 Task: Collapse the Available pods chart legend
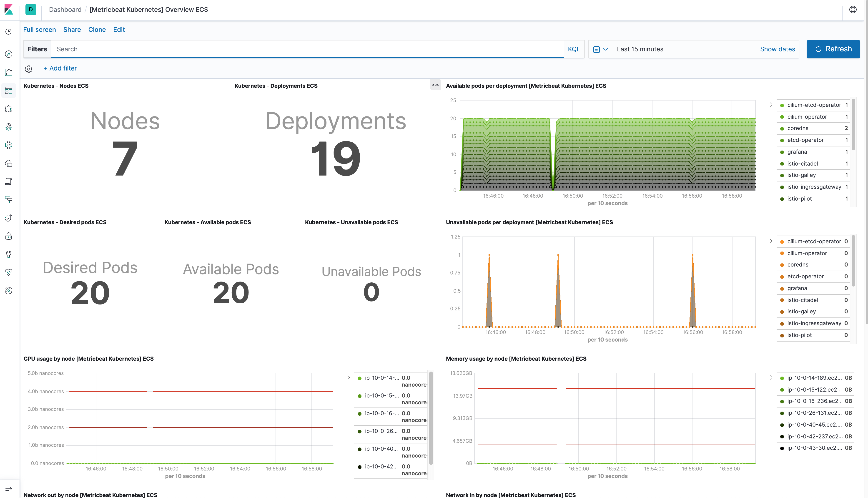coord(771,105)
